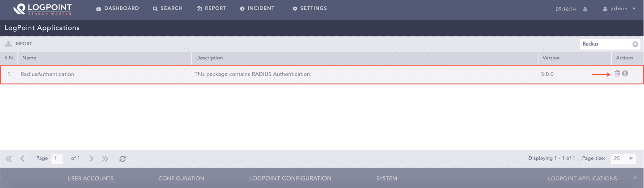Click the LogPoint logo
This screenshot has height=188, width=644.
(42, 8)
